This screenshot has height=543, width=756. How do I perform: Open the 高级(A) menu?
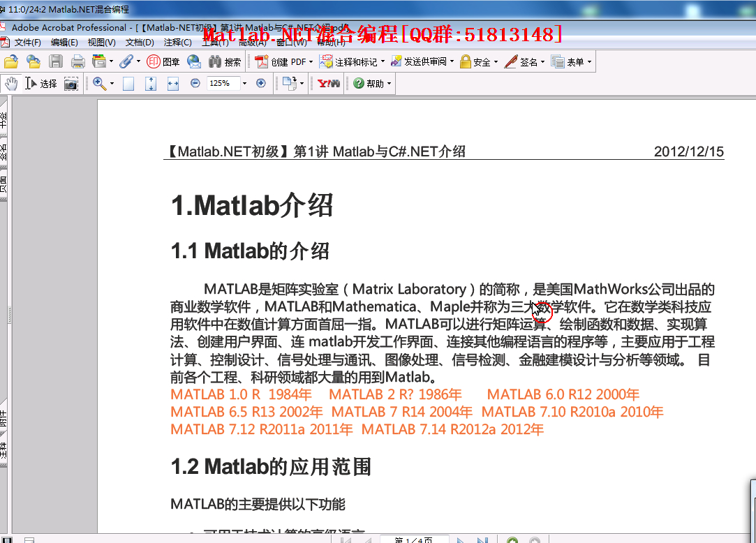click(x=253, y=43)
